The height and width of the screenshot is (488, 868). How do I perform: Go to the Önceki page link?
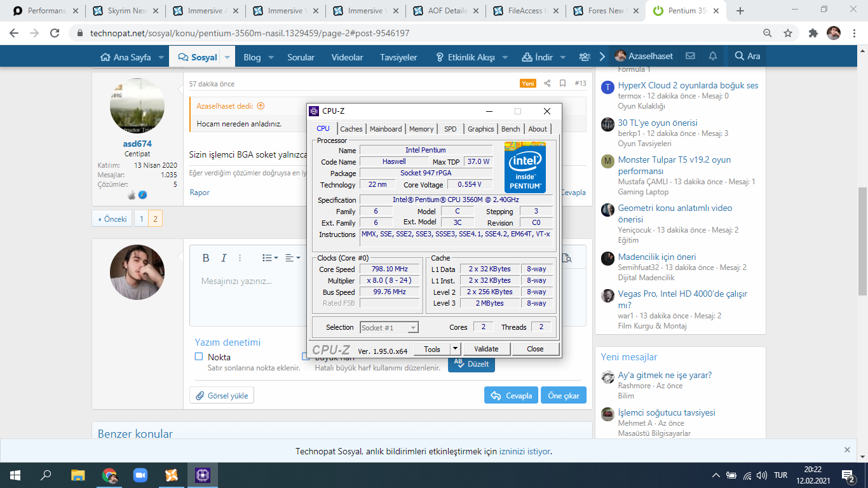[x=112, y=219]
